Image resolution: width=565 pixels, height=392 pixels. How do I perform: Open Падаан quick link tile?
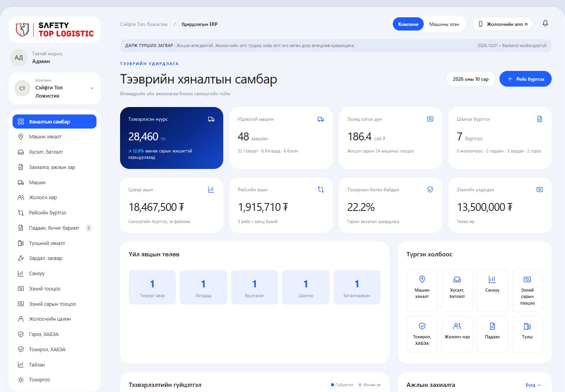coord(492,334)
